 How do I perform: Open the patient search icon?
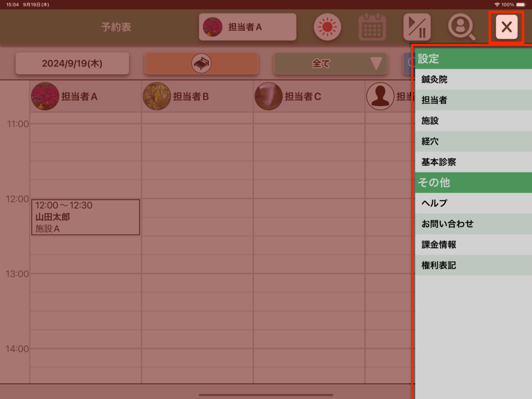(x=462, y=28)
